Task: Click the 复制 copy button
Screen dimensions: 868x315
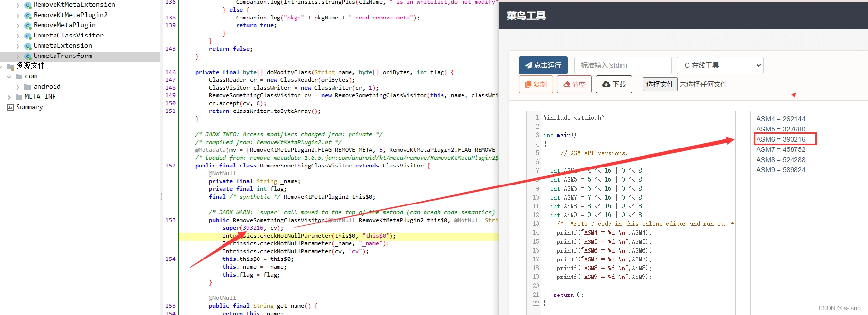Action: tap(536, 84)
